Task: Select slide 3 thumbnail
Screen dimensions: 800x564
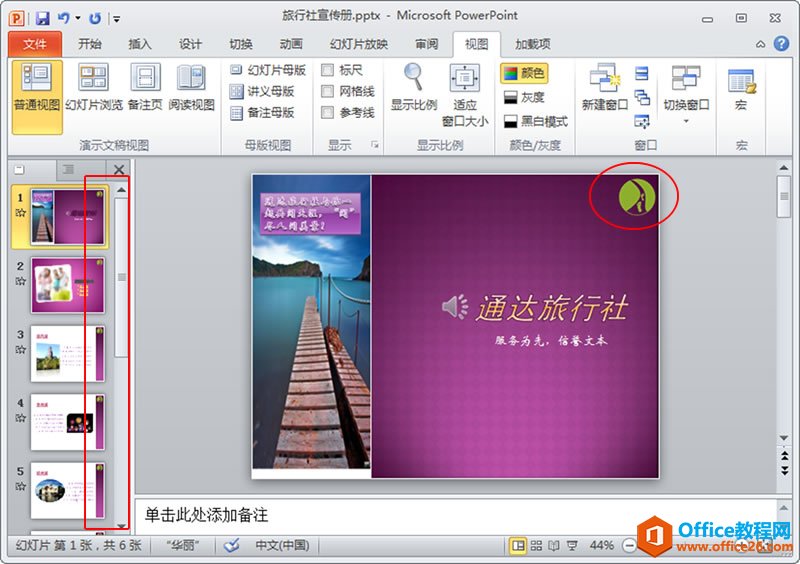Action: 68,354
